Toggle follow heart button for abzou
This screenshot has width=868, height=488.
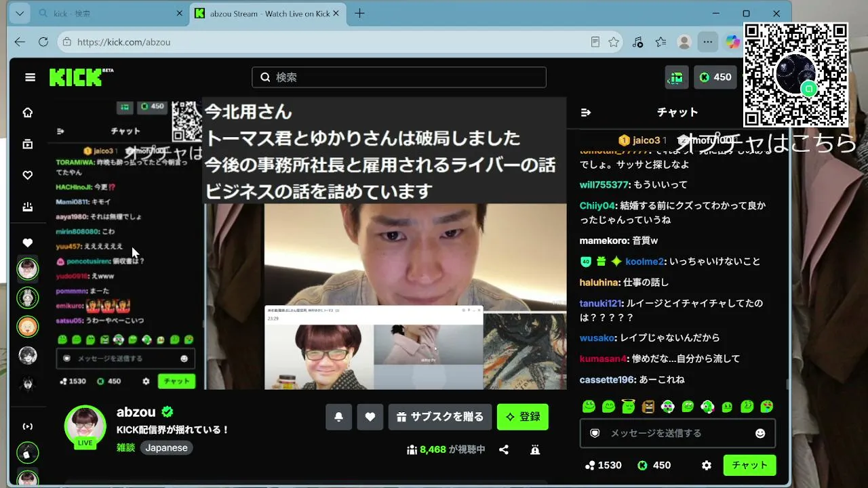(x=370, y=417)
